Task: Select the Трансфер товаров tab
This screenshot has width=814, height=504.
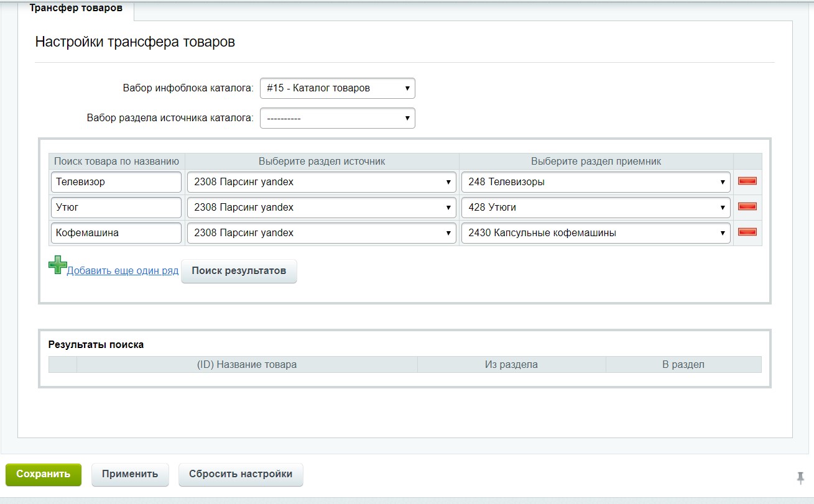Action: click(x=76, y=9)
